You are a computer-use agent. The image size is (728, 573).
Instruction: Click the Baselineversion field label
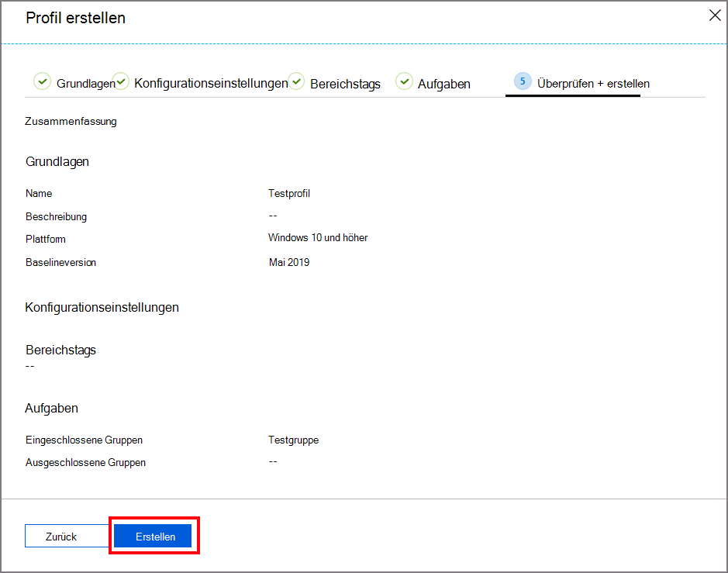click(x=60, y=262)
